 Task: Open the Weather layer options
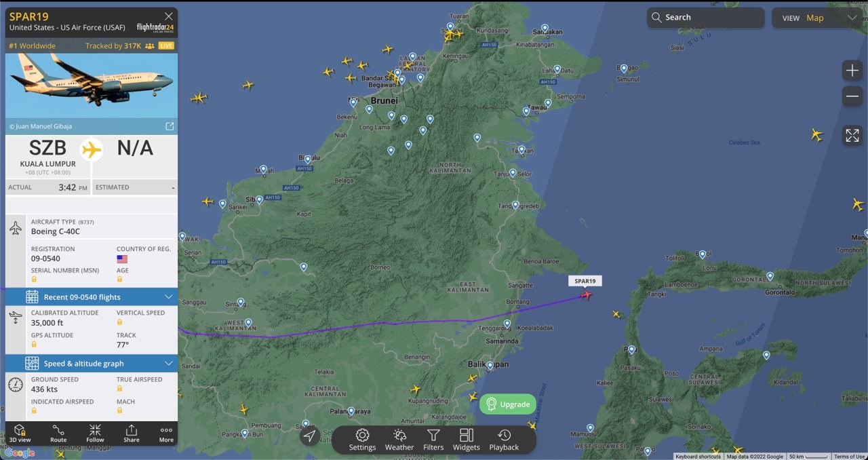399,440
